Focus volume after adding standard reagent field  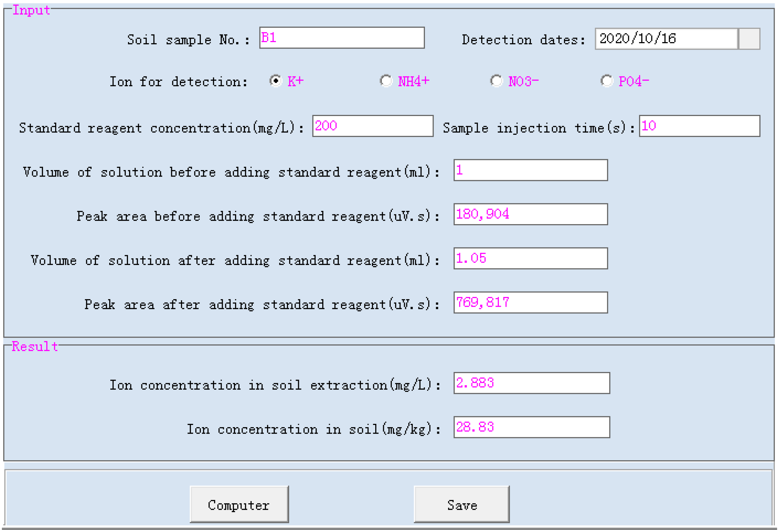click(530, 258)
